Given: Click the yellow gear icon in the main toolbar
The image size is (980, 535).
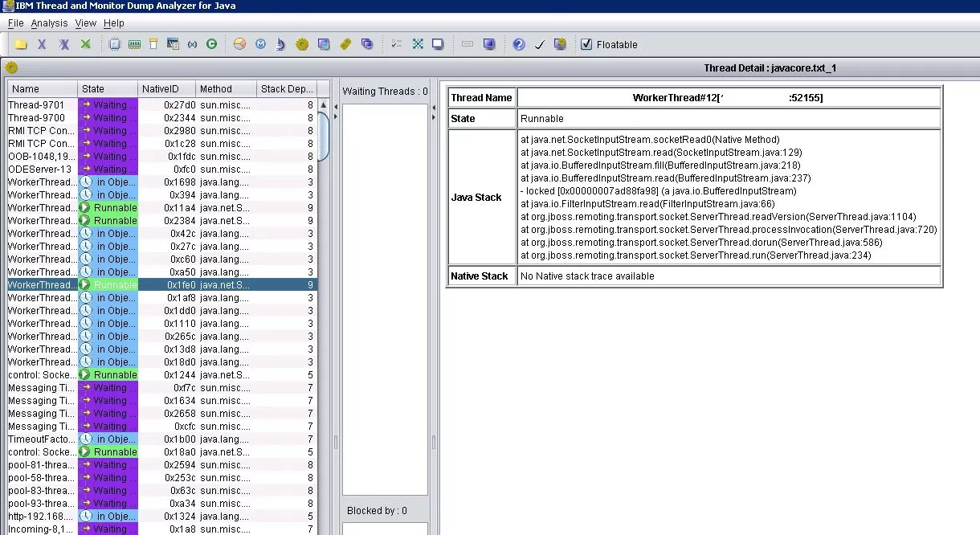Looking at the screenshot, I should (302, 44).
